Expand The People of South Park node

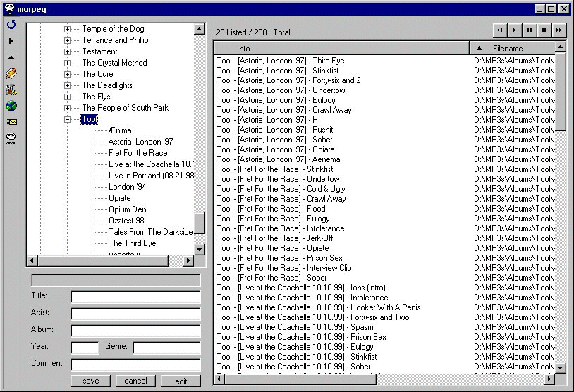tap(68, 109)
